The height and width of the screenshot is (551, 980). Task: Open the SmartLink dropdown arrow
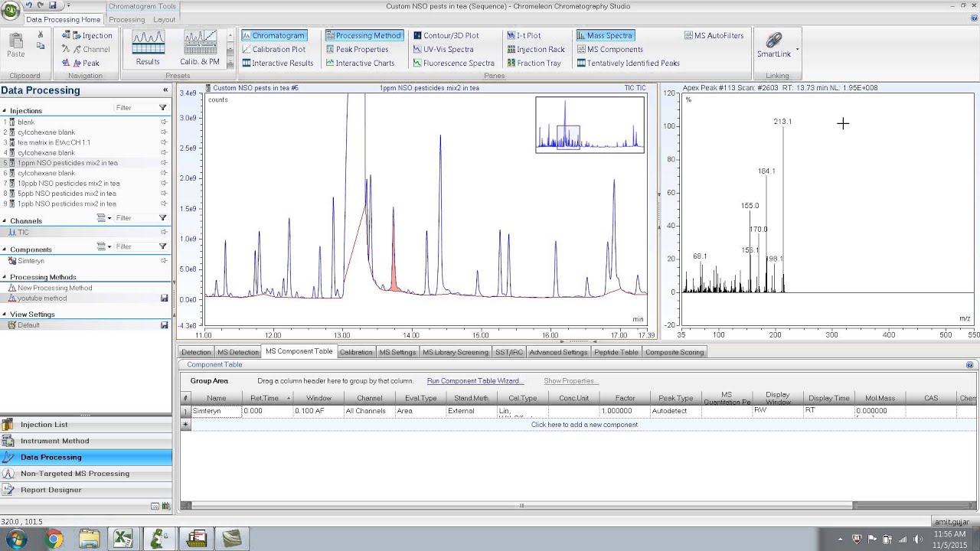coord(797,51)
